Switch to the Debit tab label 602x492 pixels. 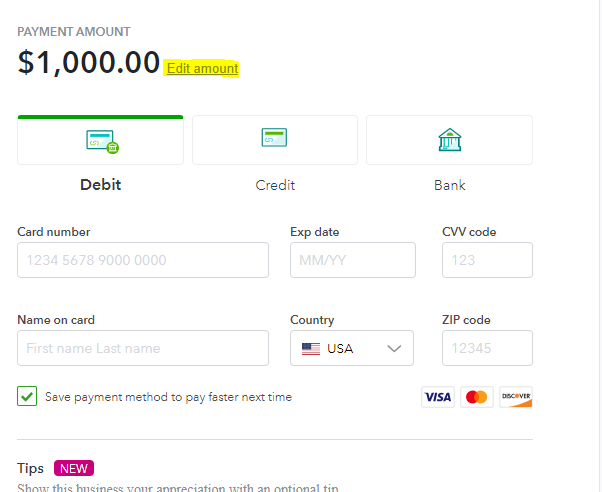100,185
